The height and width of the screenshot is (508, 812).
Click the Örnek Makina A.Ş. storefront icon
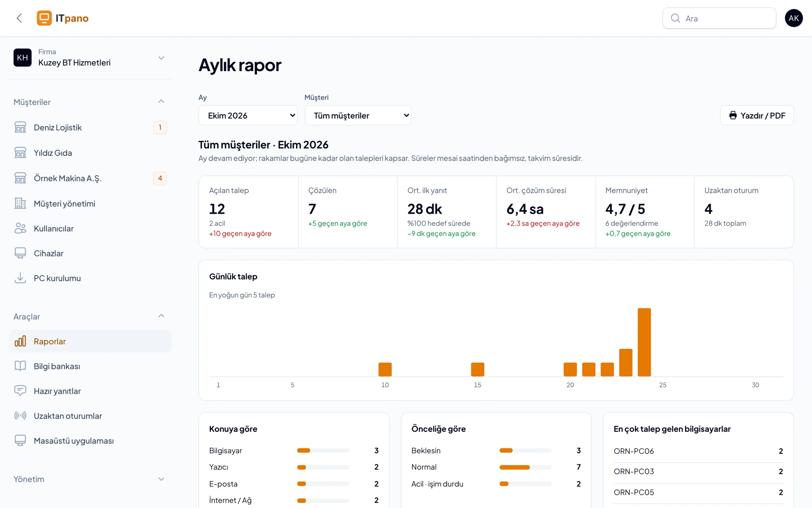20,178
